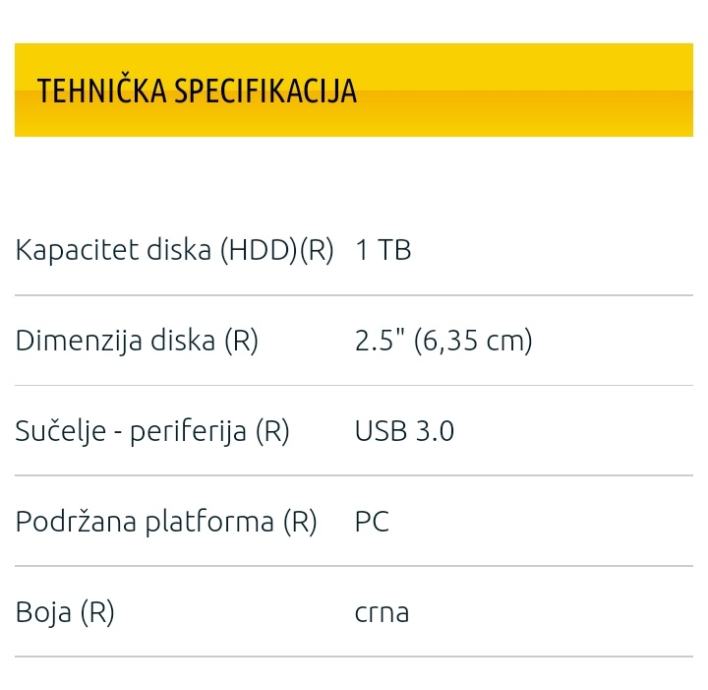Click the (R) marker after Sučelje - periferija
This screenshot has width=708, height=690.
coord(270,432)
